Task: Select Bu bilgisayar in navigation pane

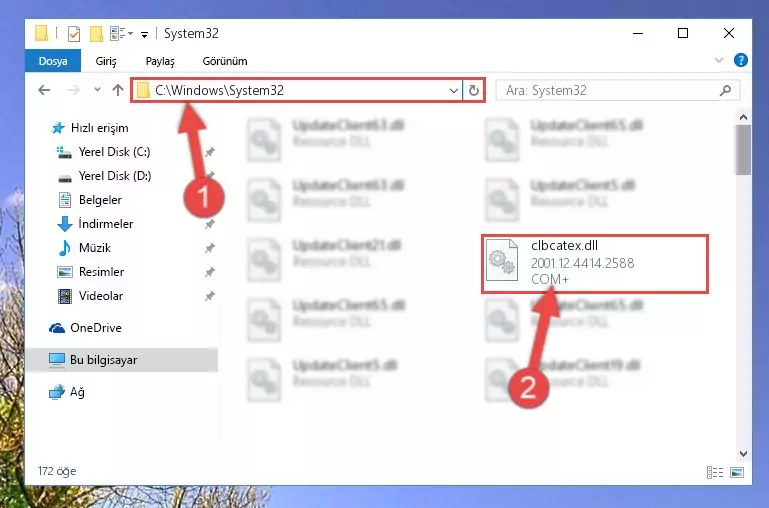Action: [121, 360]
